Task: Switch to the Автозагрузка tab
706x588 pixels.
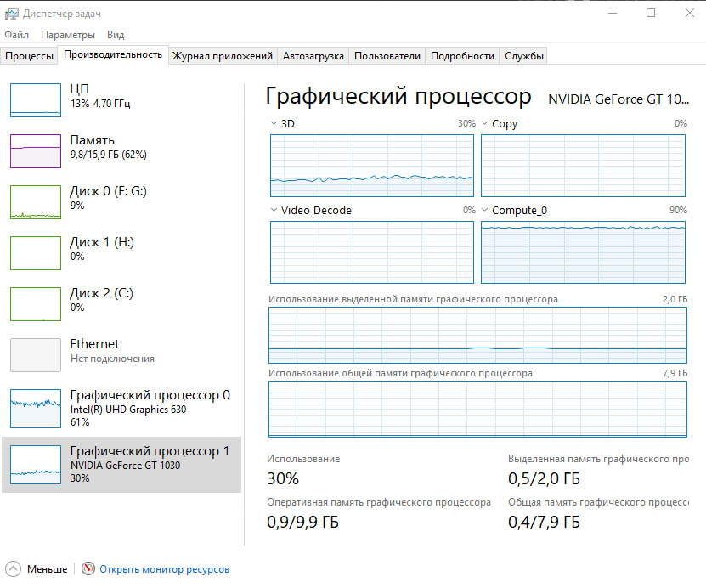Action: (x=313, y=56)
